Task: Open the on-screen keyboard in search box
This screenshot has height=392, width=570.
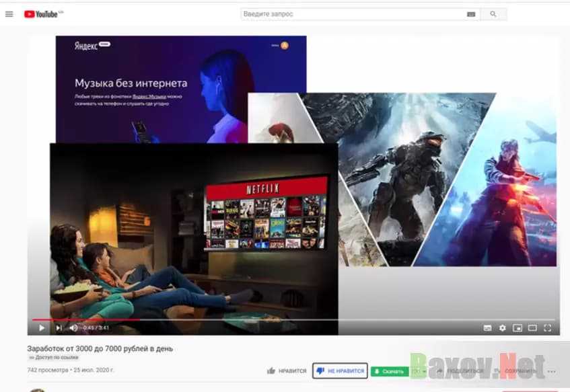Action: [x=470, y=14]
